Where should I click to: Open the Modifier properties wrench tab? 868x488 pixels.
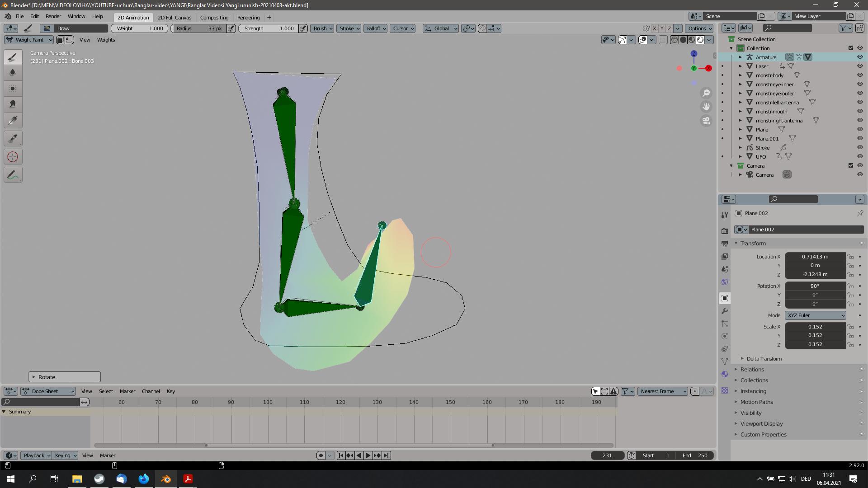725,311
